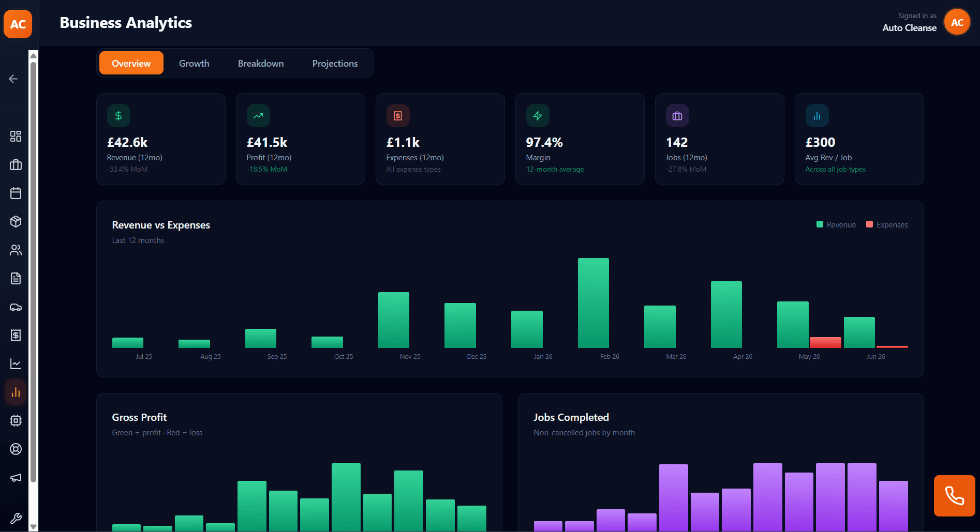Click the Across all job types label
Viewport: 980px width, 532px height.
pyautogui.click(x=835, y=169)
